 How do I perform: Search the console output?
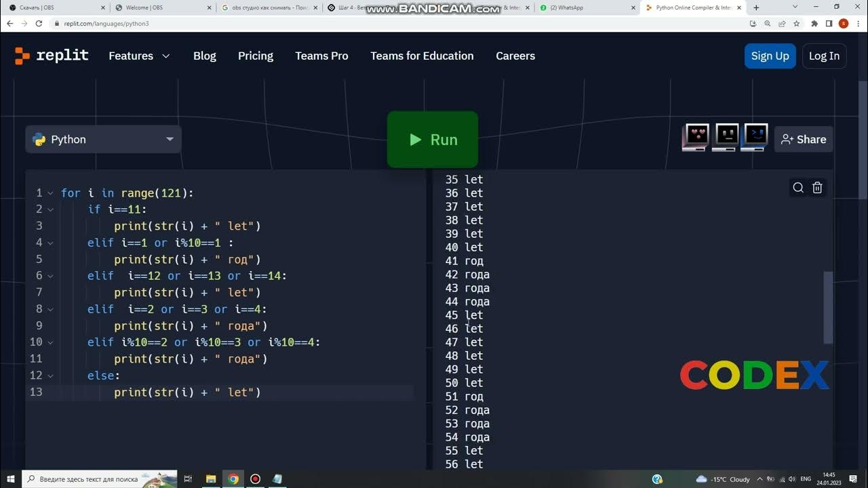coord(798,188)
